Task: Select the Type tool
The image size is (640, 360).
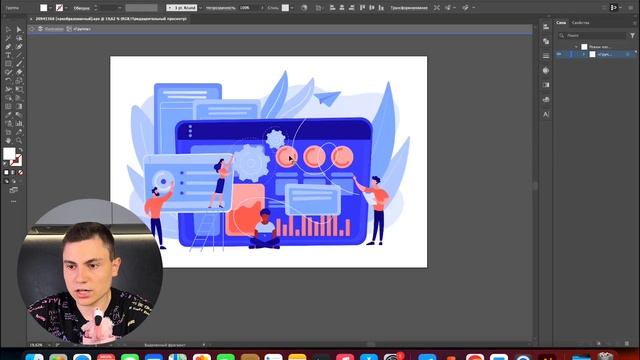Action: [x=8, y=55]
